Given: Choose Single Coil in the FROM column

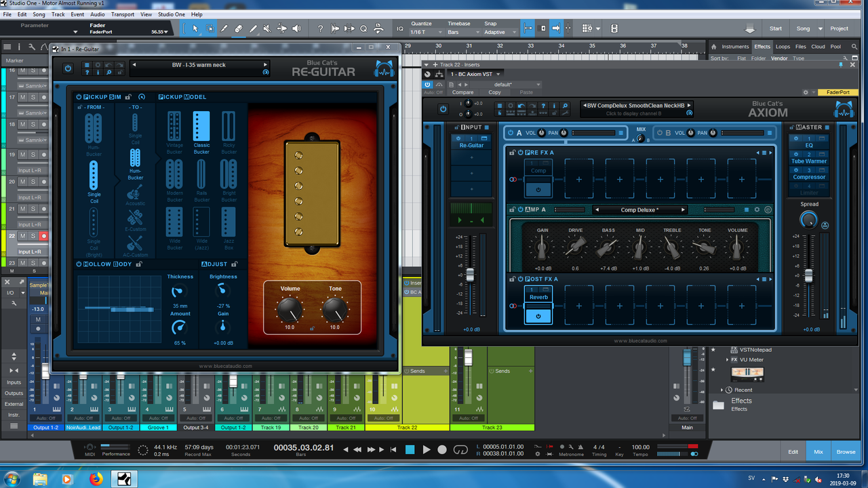Looking at the screenshot, I should tap(94, 182).
